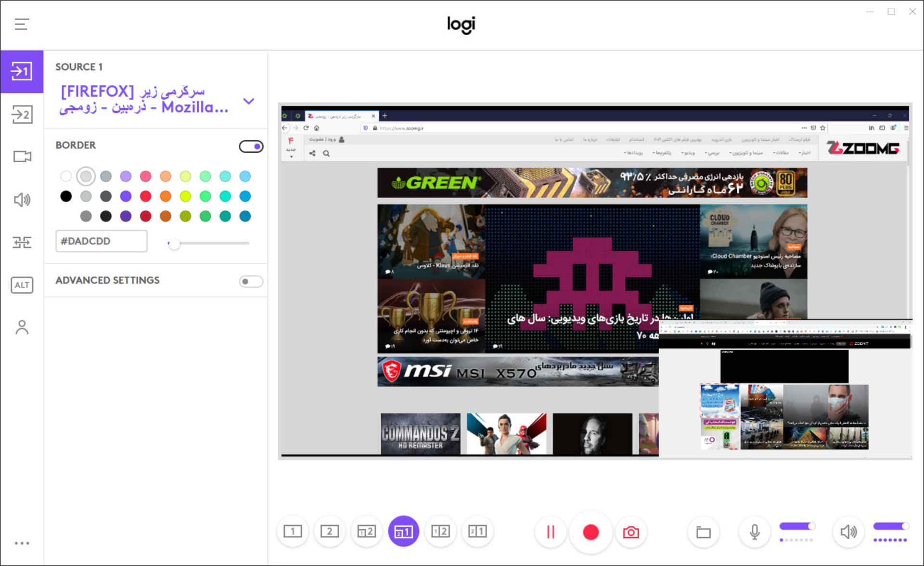The image size is (924, 566).
Task: Select the Source 1 sidebar icon
Action: (22, 72)
